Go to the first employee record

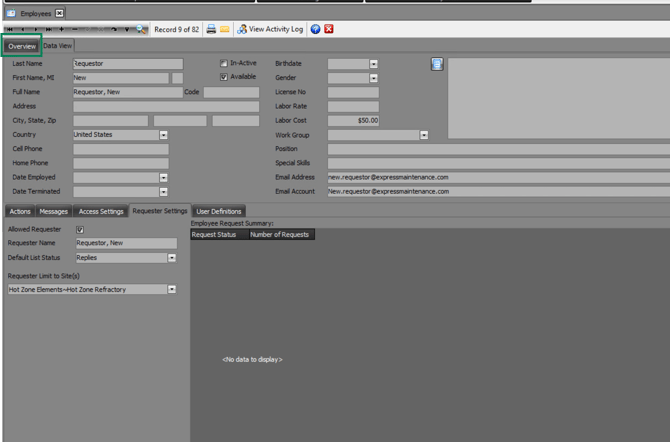(x=9, y=29)
